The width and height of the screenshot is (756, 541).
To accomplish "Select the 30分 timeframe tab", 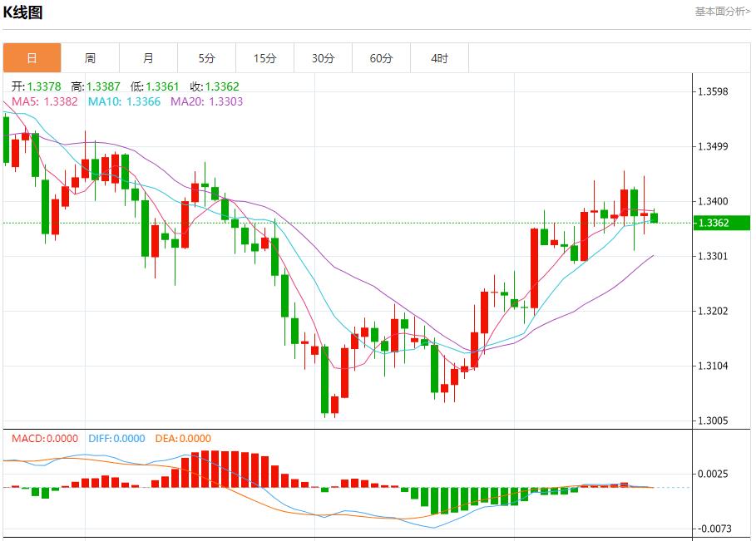I will [x=323, y=58].
